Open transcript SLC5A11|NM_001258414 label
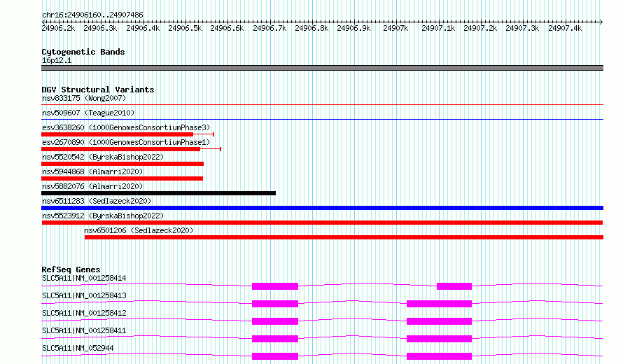The image size is (623, 364). [84, 278]
